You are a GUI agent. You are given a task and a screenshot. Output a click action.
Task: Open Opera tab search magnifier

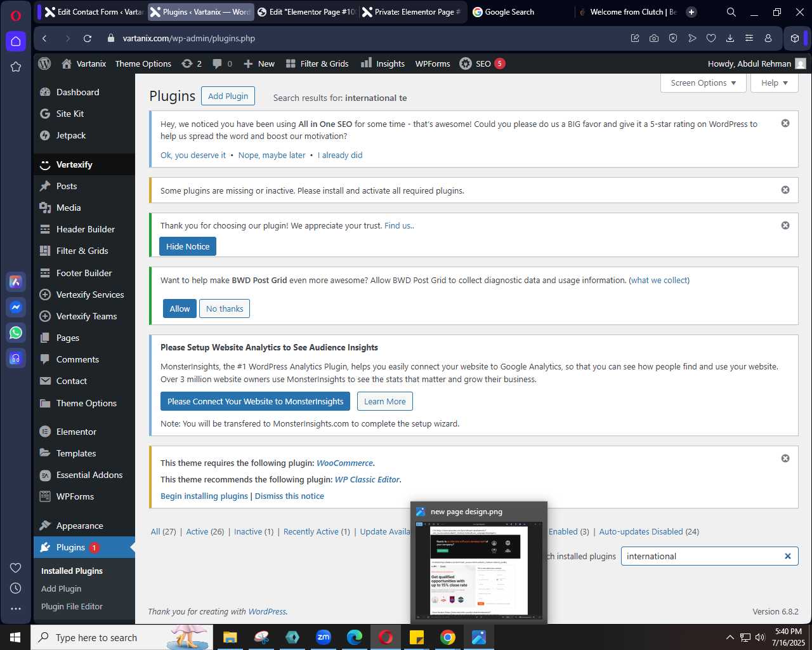[731, 12]
